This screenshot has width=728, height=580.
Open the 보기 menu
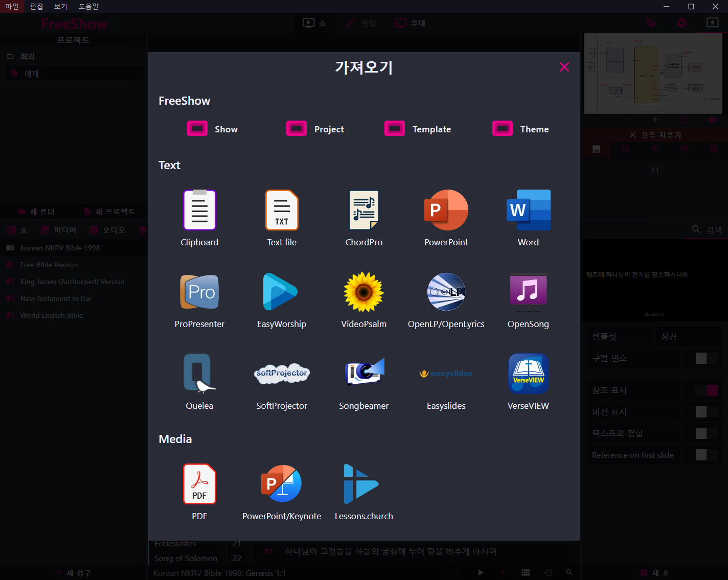(61, 6)
